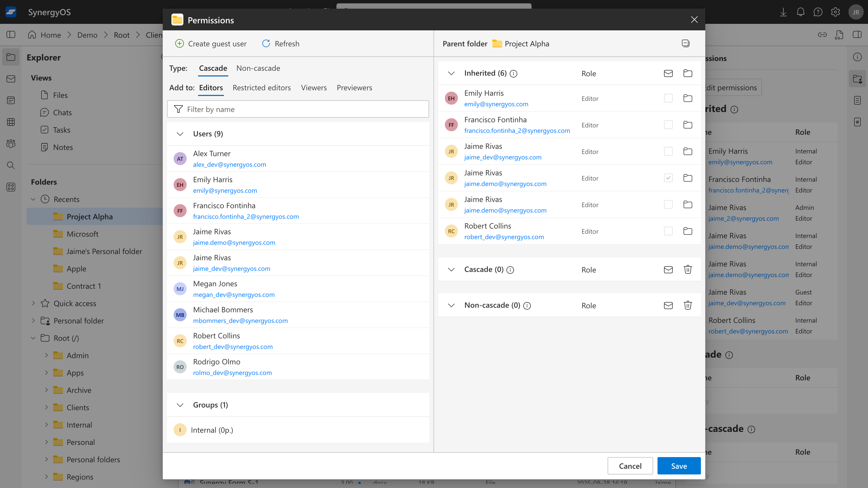
Task: Uncheck the ticked checkbox for Jaime Rivas
Action: (668, 178)
